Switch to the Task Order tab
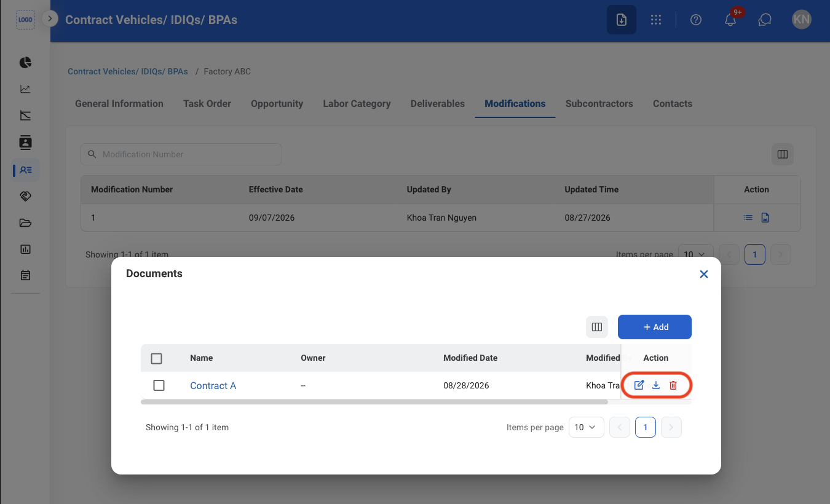 click(x=207, y=104)
